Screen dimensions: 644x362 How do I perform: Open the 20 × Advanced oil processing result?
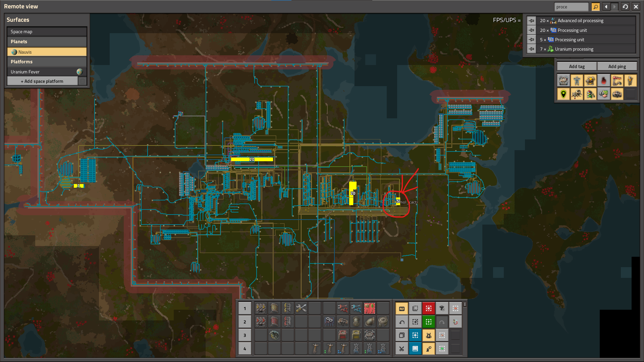pos(586,21)
